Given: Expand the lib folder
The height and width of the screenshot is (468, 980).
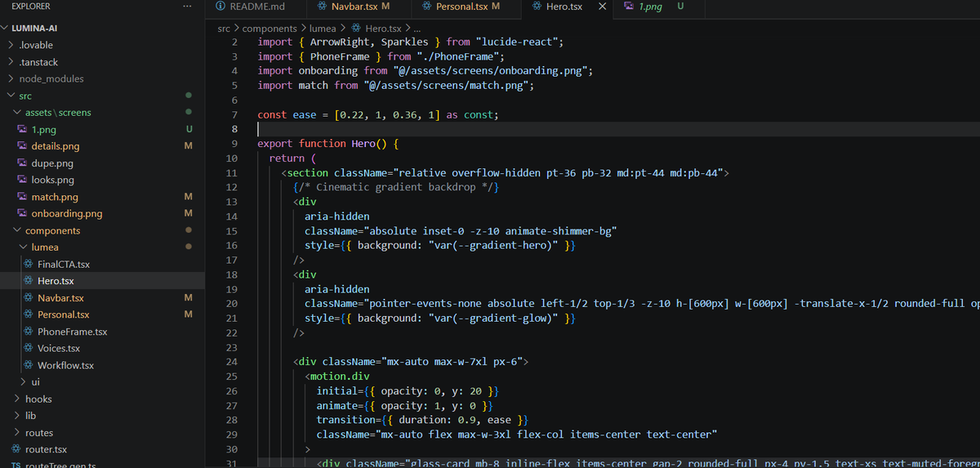Looking at the screenshot, I should click(x=18, y=416).
